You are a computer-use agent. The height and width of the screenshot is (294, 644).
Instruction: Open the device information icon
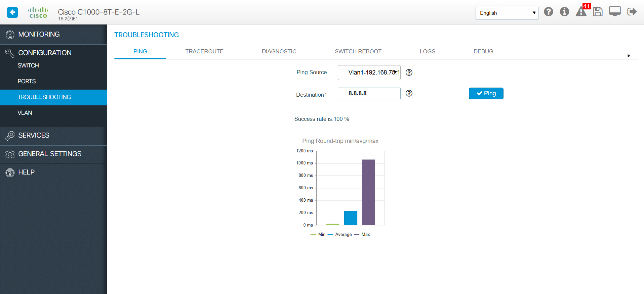(565, 12)
